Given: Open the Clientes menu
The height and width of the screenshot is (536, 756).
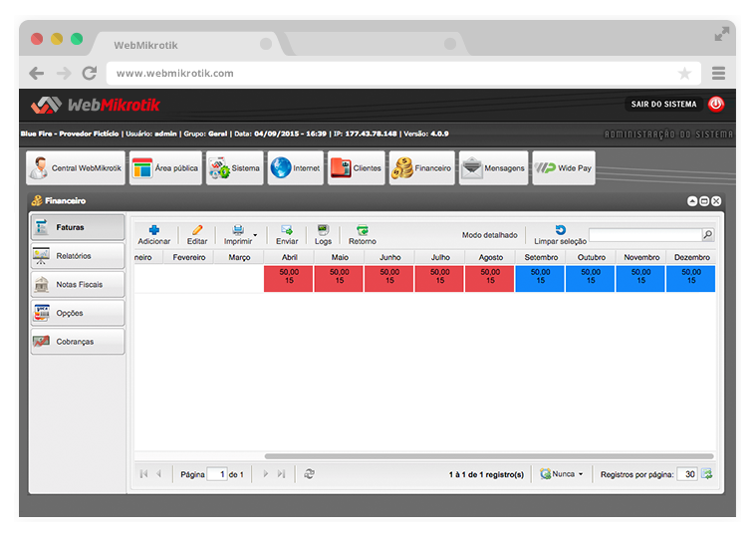Looking at the screenshot, I should click(x=356, y=168).
